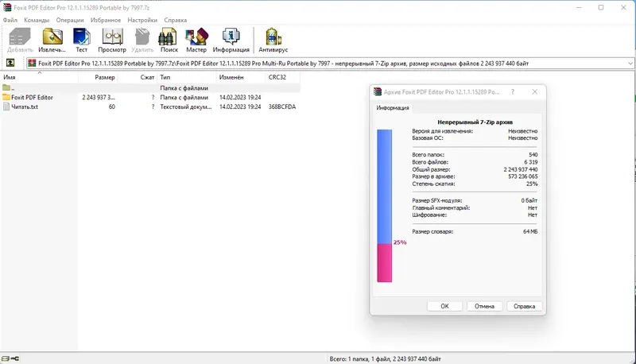Click the Отмена button

click(x=484, y=307)
